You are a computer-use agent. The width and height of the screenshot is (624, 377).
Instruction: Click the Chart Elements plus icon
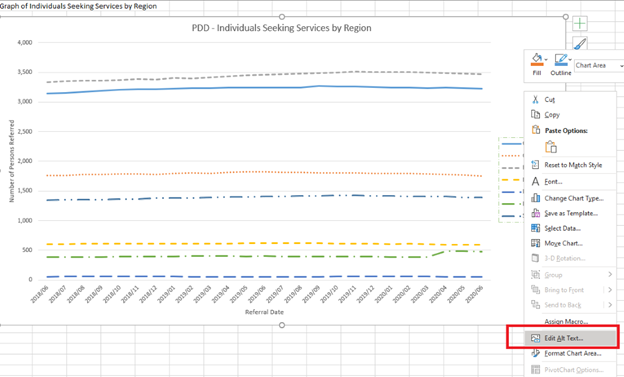tap(580, 23)
